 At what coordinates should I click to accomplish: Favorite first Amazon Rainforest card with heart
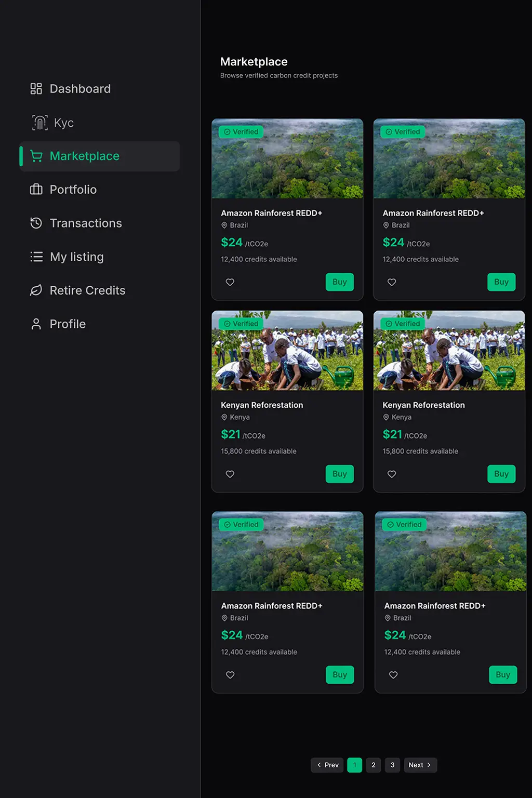(x=230, y=282)
